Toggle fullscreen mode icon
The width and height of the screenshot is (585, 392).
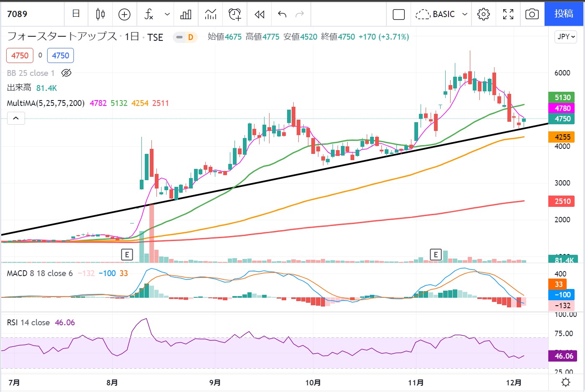point(508,14)
